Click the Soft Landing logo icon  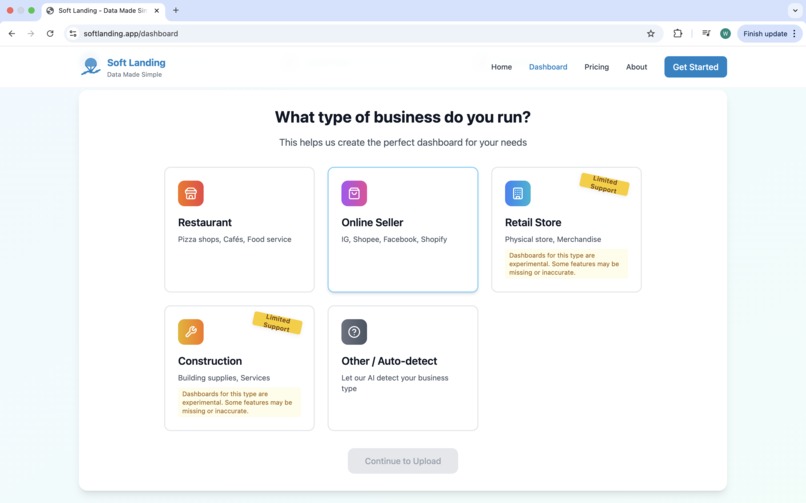(91, 67)
